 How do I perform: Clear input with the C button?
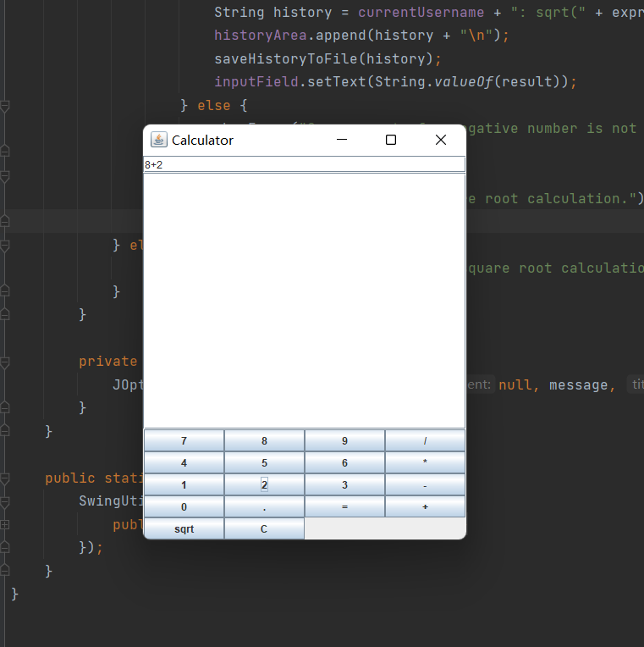click(x=264, y=528)
